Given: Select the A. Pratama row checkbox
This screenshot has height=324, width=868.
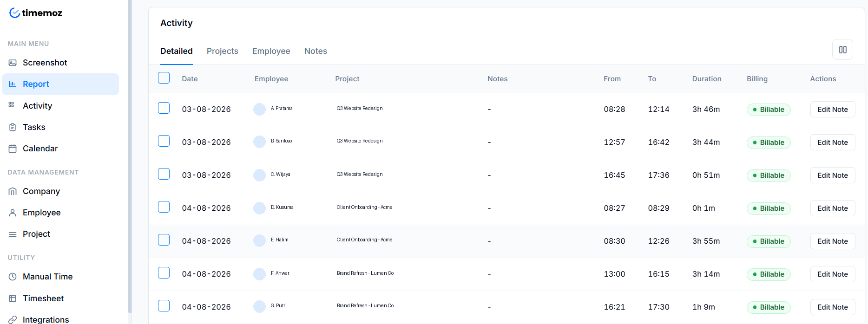Looking at the screenshot, I should click(164, 108).
